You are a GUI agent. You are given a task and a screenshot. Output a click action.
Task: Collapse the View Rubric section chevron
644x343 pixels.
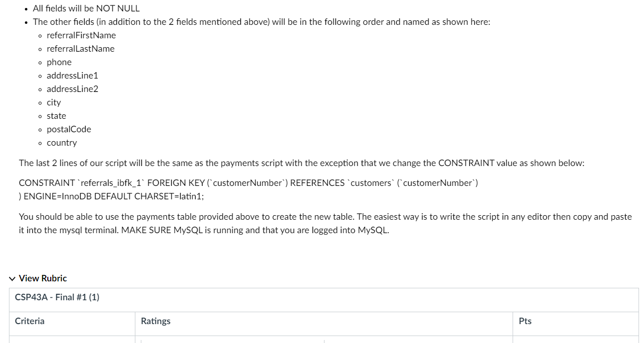pos(12,278)
